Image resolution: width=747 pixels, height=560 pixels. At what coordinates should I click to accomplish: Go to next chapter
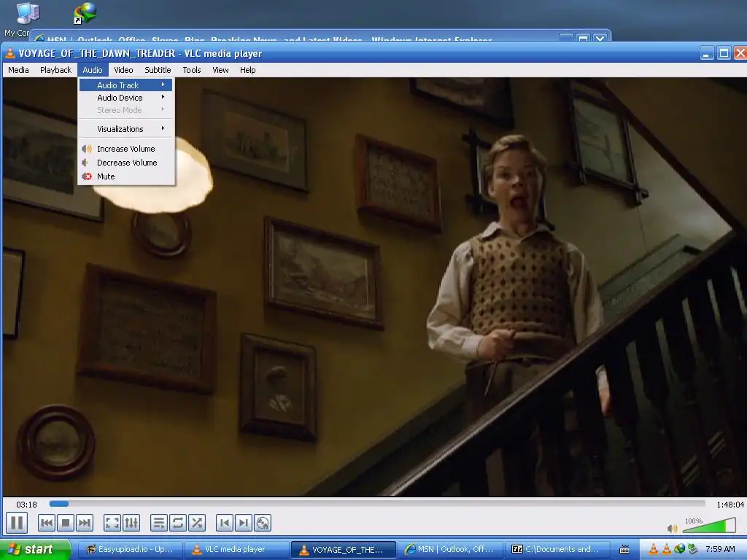coord(244,523)
